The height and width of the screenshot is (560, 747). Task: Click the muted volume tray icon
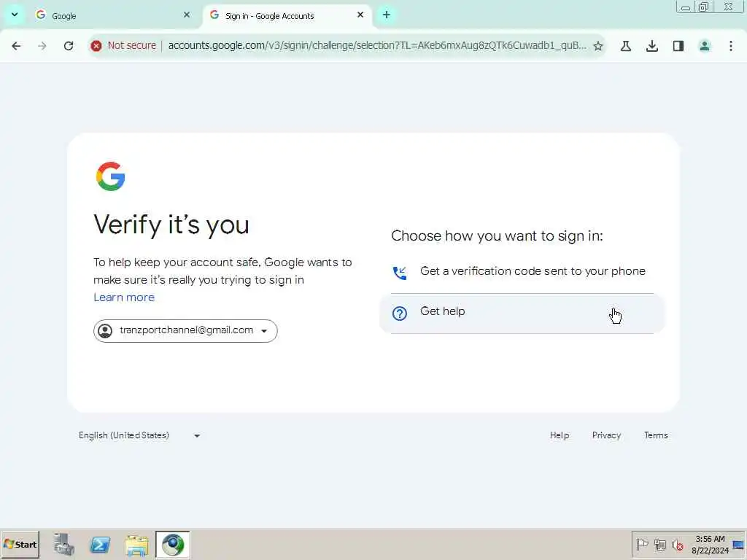click(677, 545)
